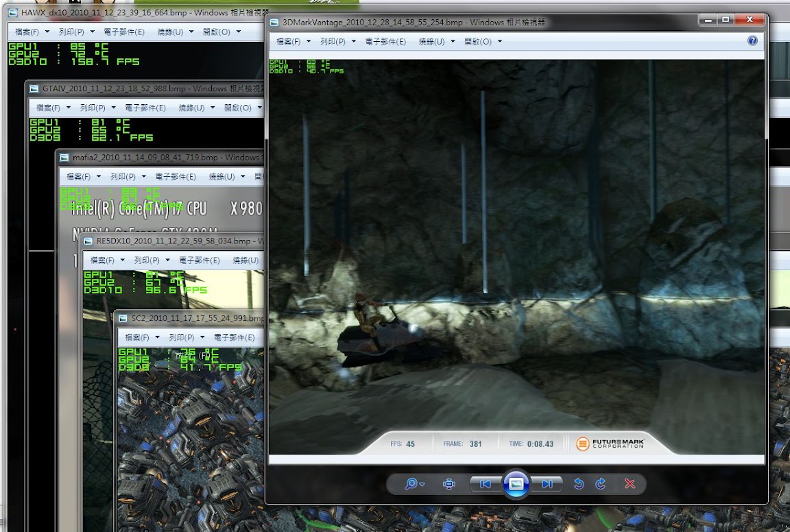The image size is (790, 532).
Task: Click the 3DMarkVantage window title bar icon
Action: point(274,22)
